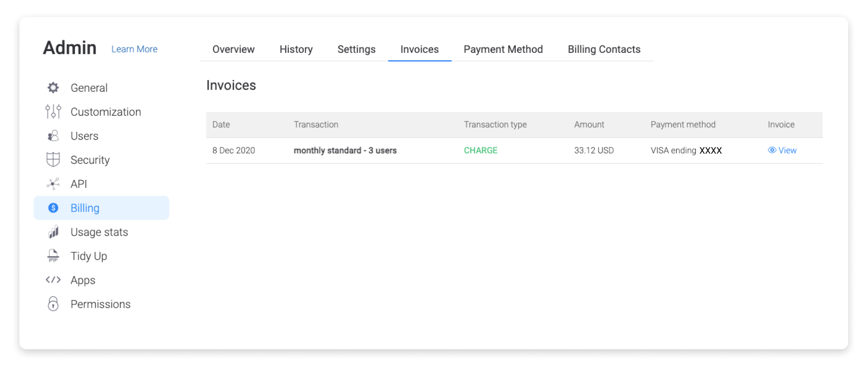Screen dimensions: 868x366
Task: Click the Invoice column header
Action: [x=781, y=124]
